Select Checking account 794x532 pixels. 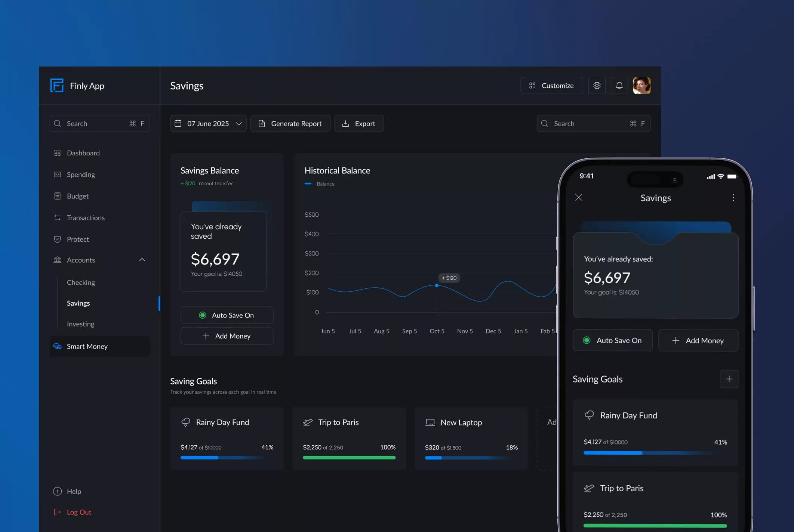[x=81, y=282]
